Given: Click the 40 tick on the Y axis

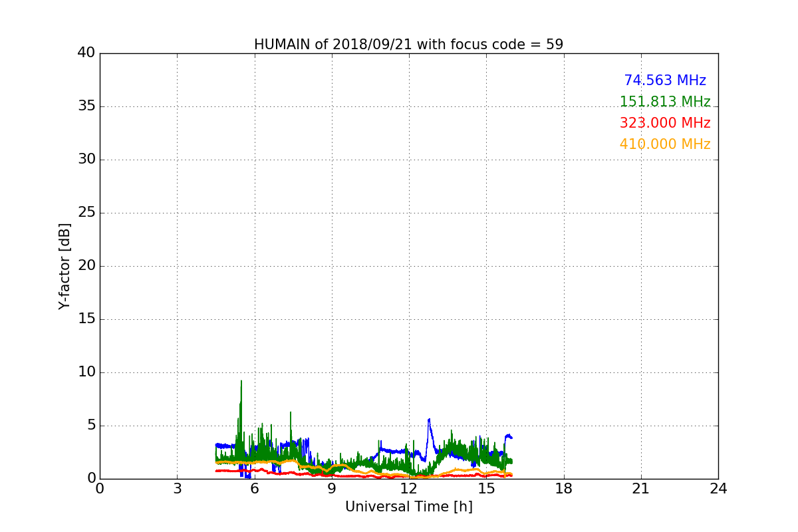Looking at the screenshot, I should [86, 53].
